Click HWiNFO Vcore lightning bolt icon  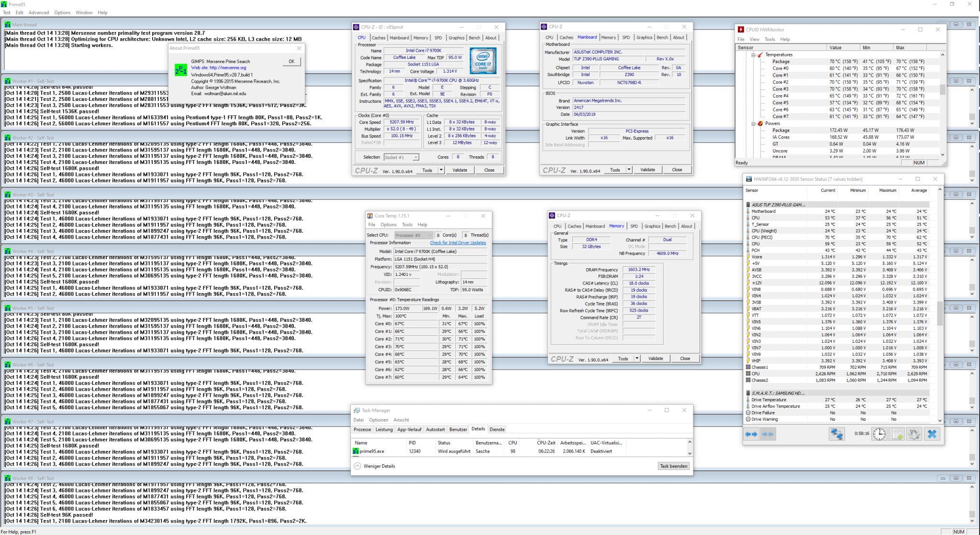coord(748,257)
